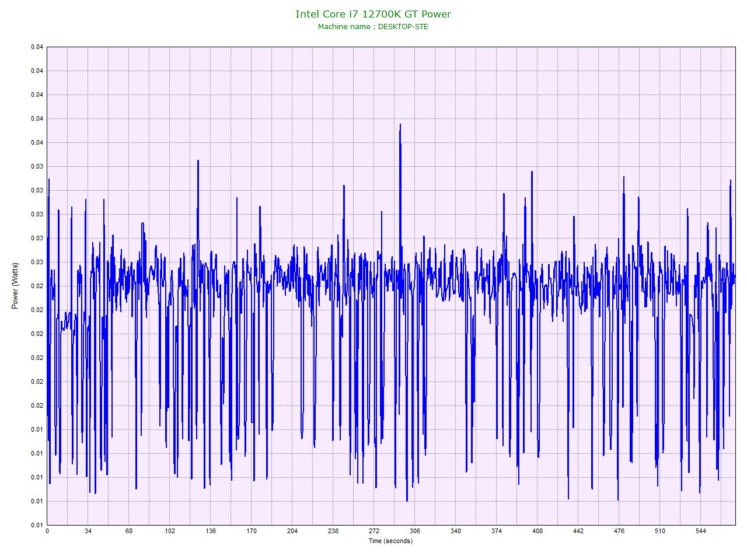Image resolution: width=747 pixels, height=560 pixels.
Task: Click the x-axis tick label 34
Action: coord(88,531)
